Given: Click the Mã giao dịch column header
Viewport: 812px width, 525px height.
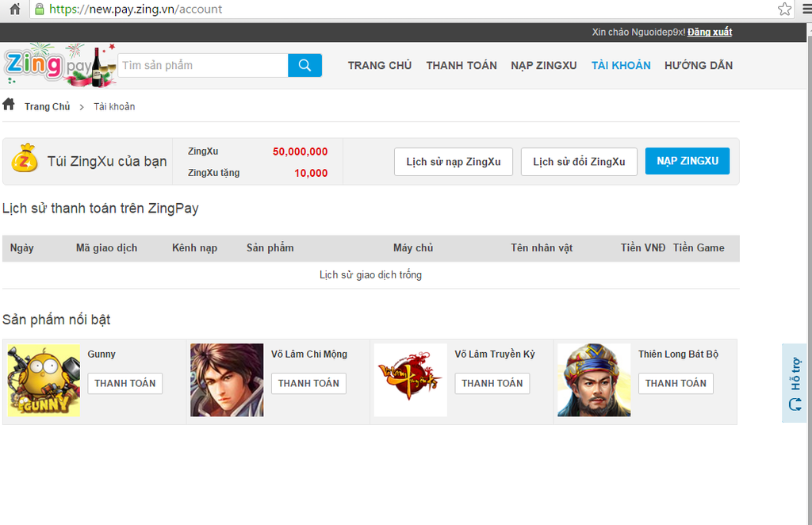Looking at the screenshot, I should click(x=107, y=248).
